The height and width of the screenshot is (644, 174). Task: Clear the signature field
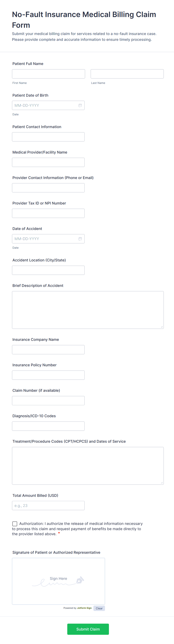99,608
